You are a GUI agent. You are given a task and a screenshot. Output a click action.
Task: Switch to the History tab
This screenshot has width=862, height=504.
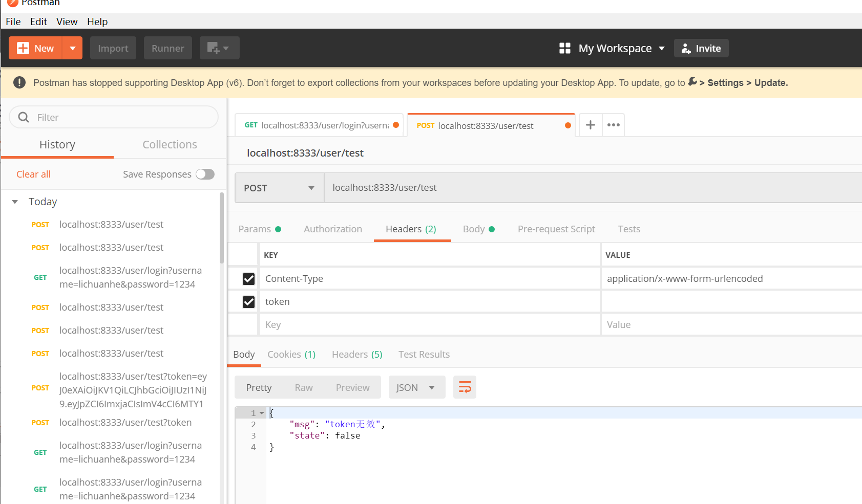[x=57, y=145]
